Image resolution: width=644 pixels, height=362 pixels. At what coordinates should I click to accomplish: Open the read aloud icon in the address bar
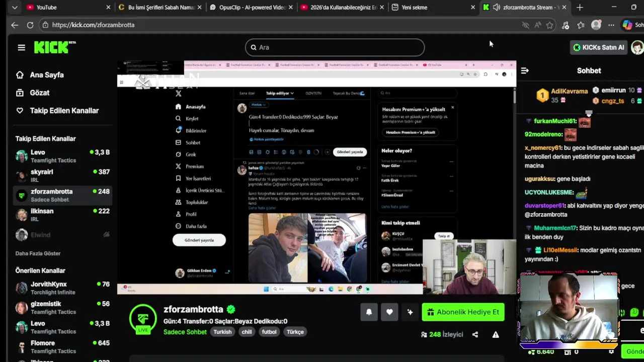click(538, 25)
